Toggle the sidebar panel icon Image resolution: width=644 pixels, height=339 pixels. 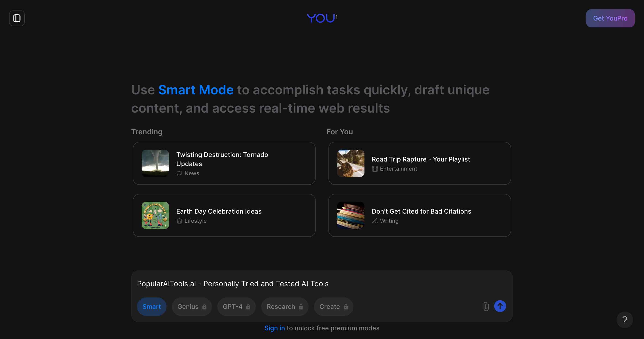pos(17,18)
